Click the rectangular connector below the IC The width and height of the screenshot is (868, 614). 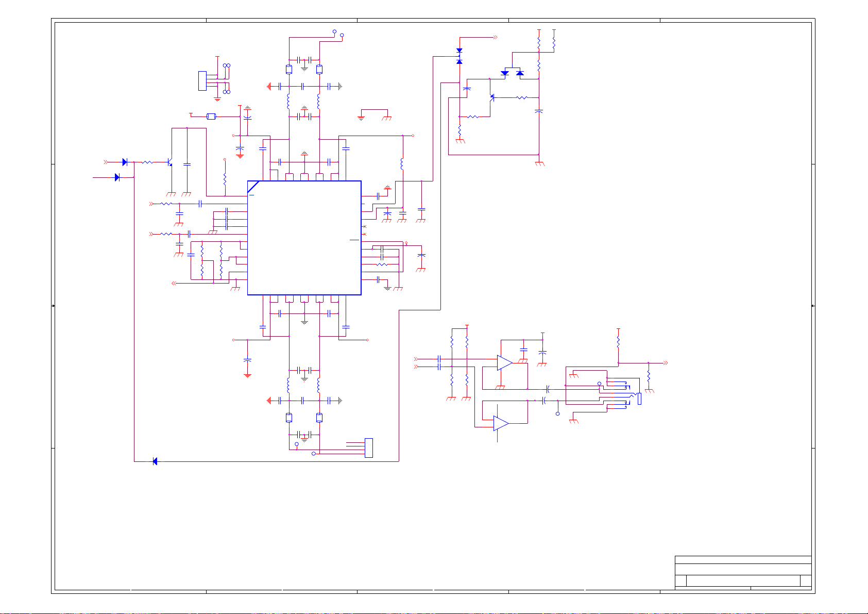368,447
